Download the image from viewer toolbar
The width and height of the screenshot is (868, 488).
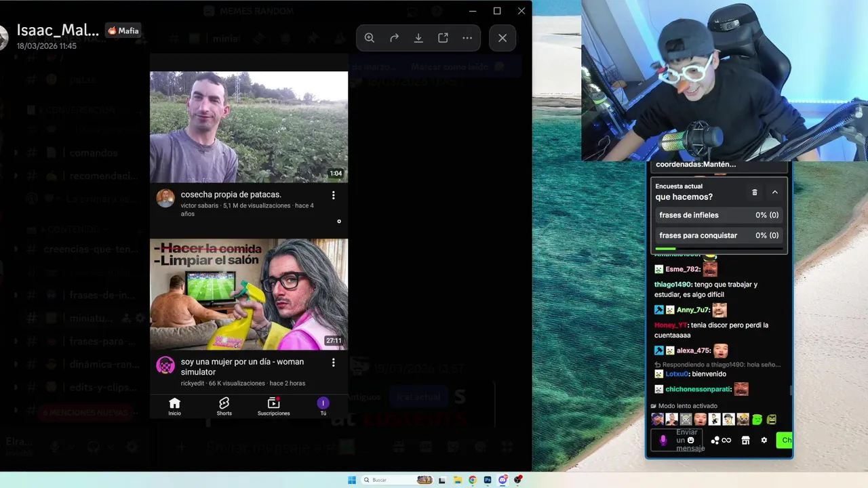pyautogui.click(x=418, y=38)
